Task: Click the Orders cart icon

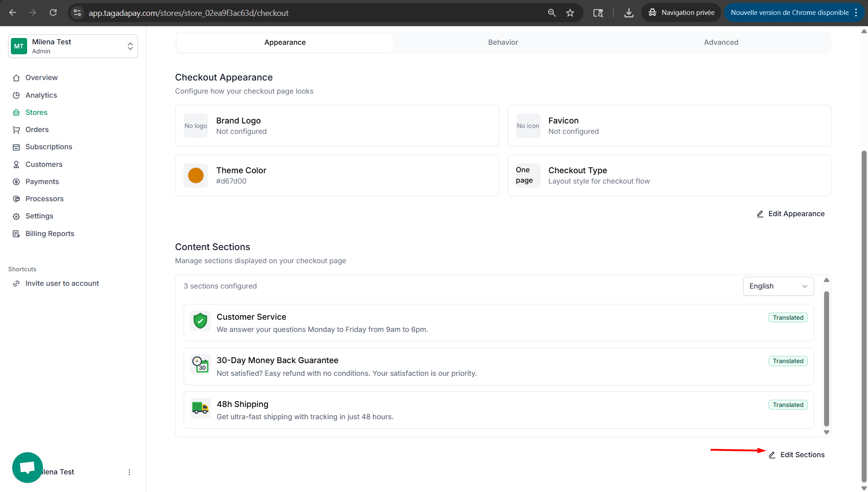Action: point(16,130)
